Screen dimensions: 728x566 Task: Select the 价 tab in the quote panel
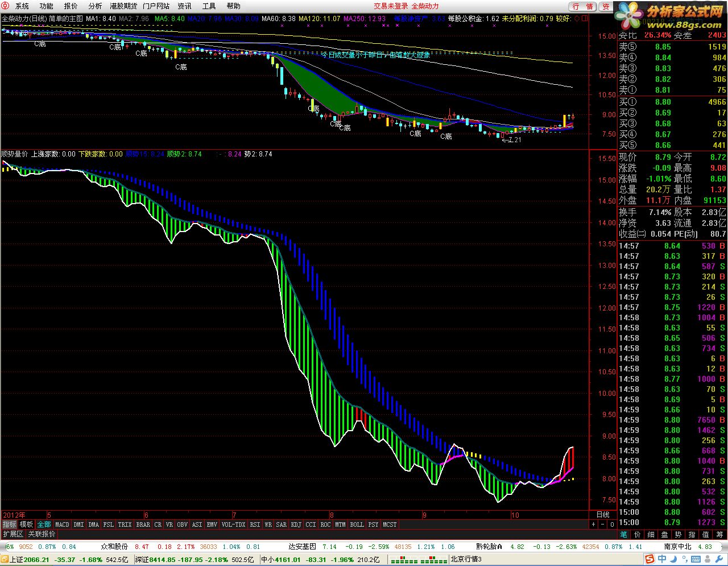click(638, 534)
